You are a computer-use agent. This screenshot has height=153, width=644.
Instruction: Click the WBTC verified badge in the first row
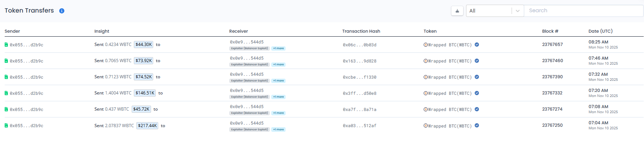tap(477, 45)
